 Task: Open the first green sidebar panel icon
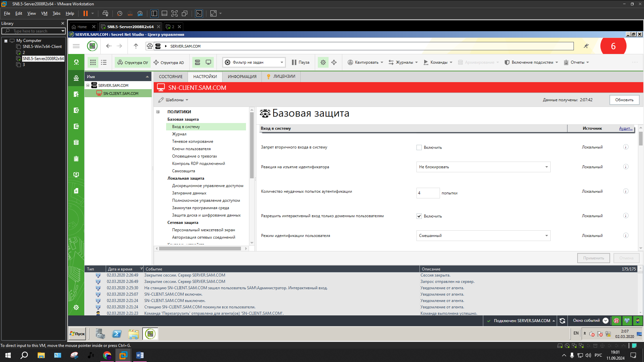pos(76,62)
